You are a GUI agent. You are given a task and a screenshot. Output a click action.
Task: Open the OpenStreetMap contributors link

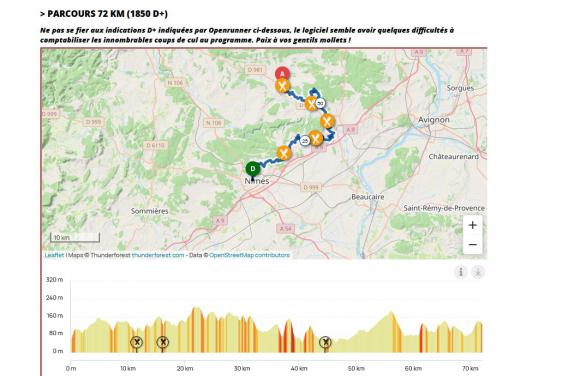[x=249, y=255]
